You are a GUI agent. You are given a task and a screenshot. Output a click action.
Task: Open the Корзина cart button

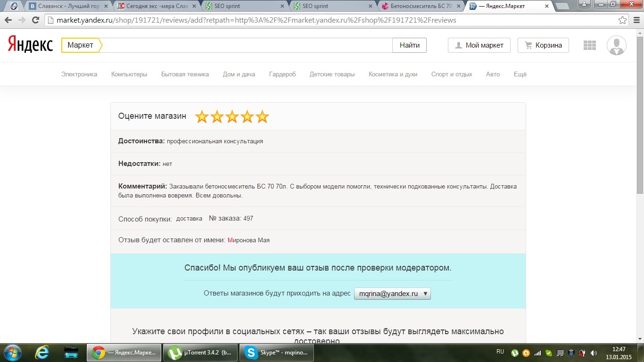[x=543, y=45]
